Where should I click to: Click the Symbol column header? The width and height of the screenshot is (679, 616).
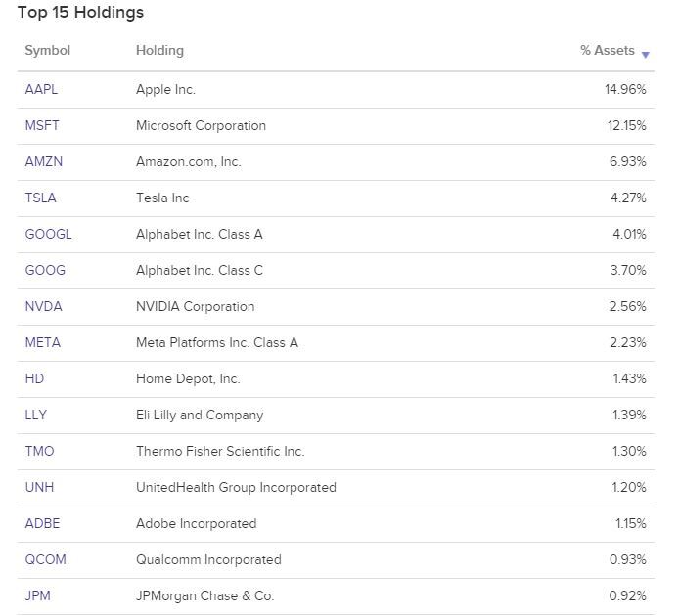(47, 50)
